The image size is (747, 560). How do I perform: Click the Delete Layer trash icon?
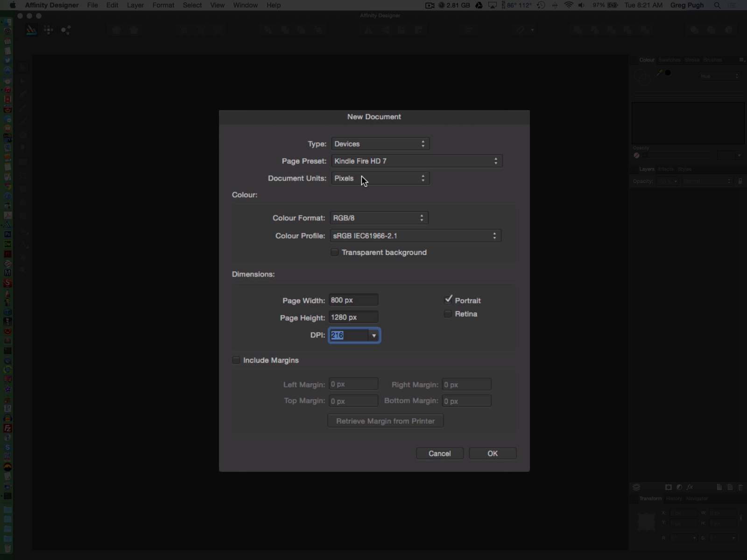740,487
